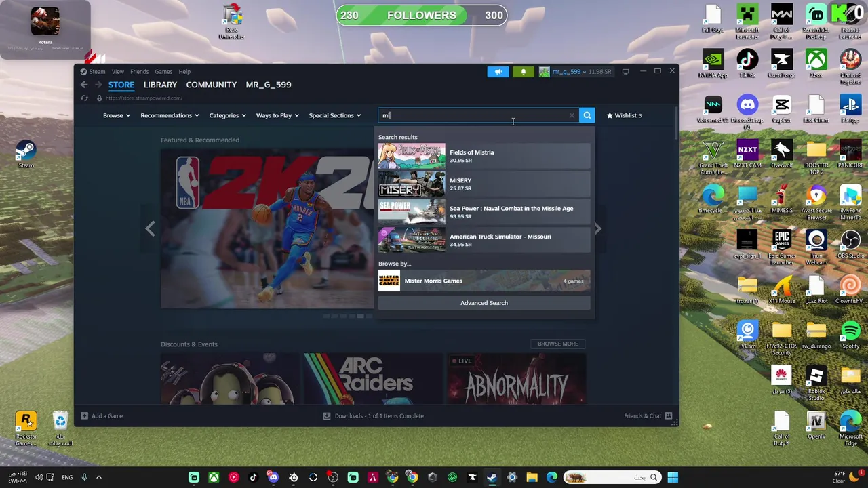Open the Friends & Chat panel
The width and height of the screenshot is (868, 488).
coord(649,415)
